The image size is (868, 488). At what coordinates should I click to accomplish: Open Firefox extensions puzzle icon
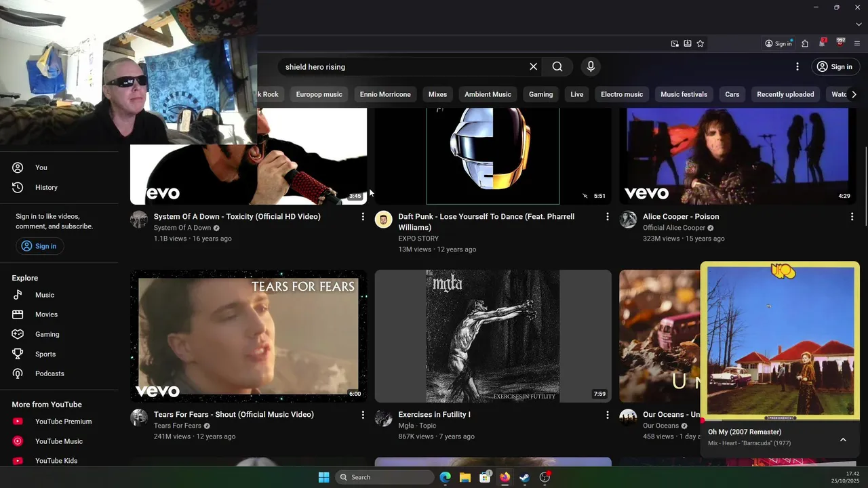click(805, 43)
